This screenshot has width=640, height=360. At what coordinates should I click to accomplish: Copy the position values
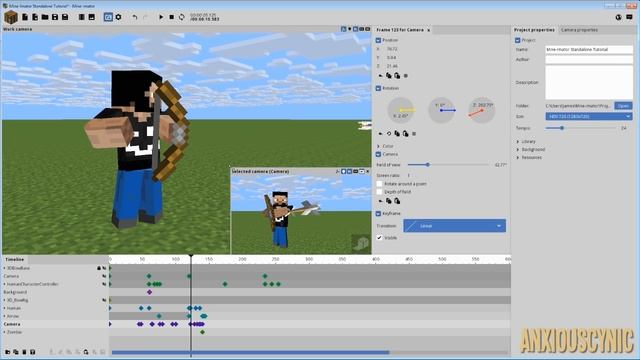(389, 76)
